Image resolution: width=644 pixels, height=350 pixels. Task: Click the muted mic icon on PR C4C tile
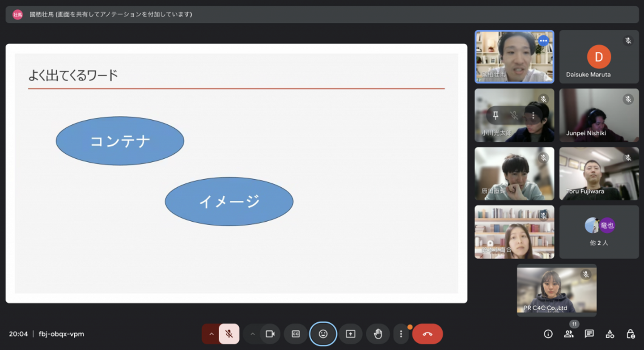586,274
